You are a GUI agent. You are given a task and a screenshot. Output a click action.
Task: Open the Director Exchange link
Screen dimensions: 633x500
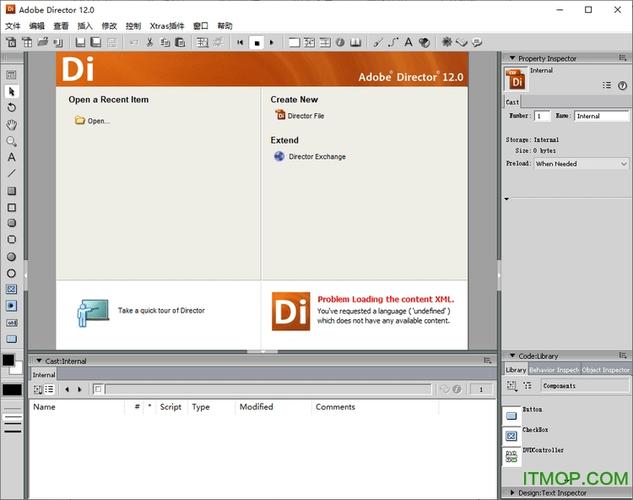[310, 156]
